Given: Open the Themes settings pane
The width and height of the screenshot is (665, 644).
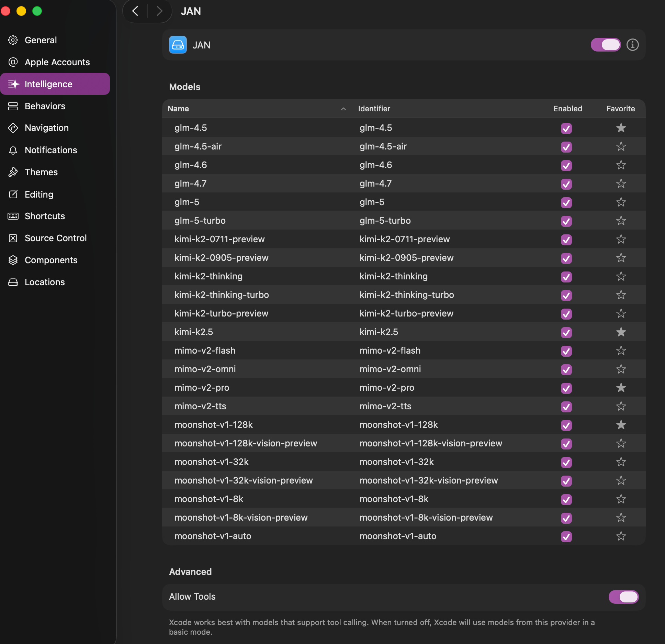Looking at the screenshot, I should pyautogui.click(x=41, y=172).
